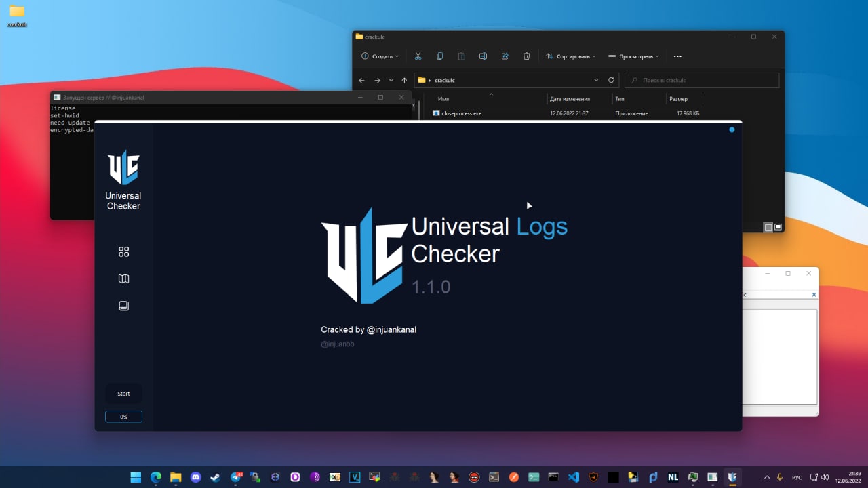Viewport: 868px width, 488px height.
Task: Click the 0% progress bar
Action: pyautogui.click(x=123, y=417)
